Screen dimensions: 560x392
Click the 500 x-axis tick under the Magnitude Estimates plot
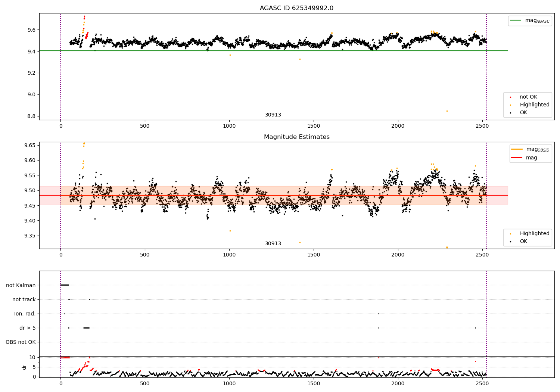[145, 255]
